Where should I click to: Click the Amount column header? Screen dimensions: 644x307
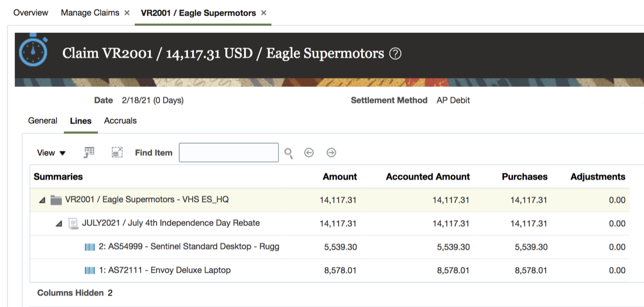coord(340,177)
